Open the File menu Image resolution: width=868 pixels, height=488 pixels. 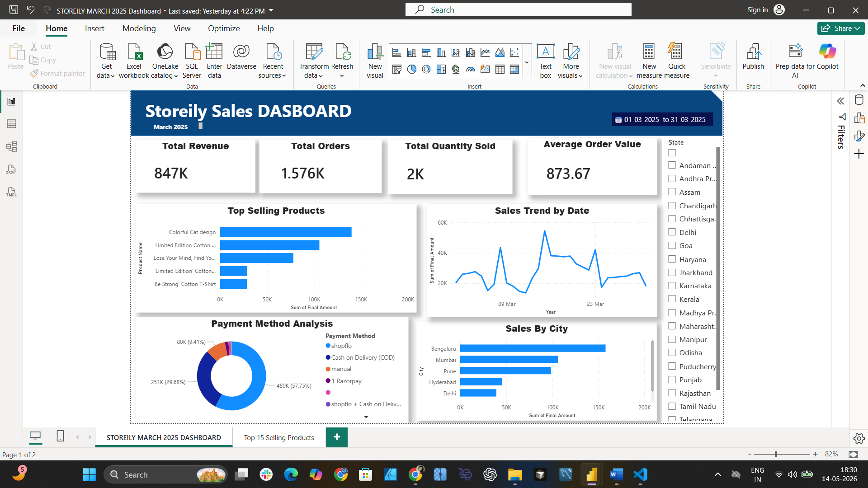(19, 28)
